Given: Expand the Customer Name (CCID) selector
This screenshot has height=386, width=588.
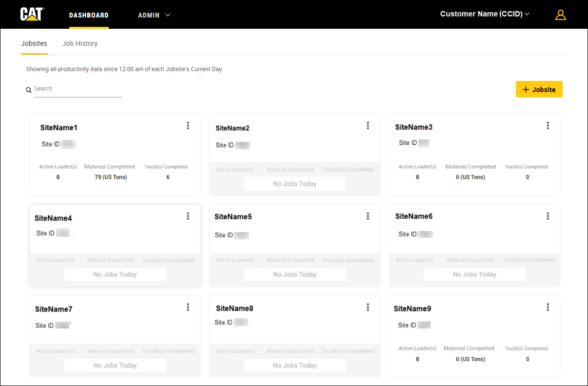Looking at the screenshot, I should pos(484,14).
